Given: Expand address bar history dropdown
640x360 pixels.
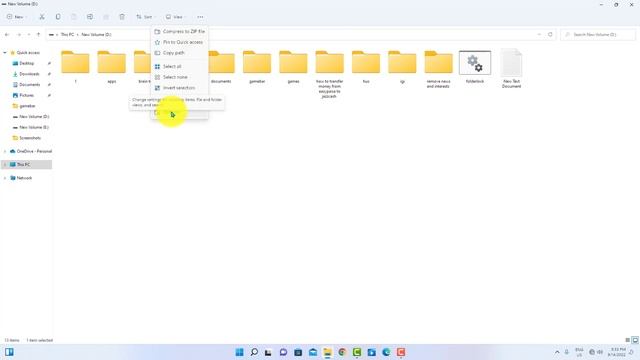Looking at the screenshot, I should click(539, 35).
